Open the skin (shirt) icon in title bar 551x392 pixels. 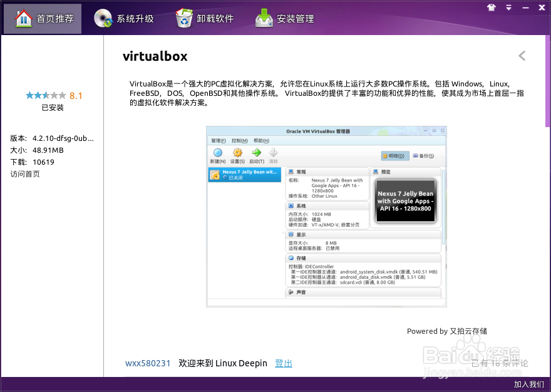492,8
